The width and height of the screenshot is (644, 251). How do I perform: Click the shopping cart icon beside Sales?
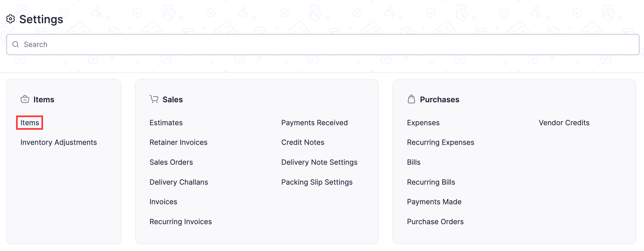(x=154, y=99)
